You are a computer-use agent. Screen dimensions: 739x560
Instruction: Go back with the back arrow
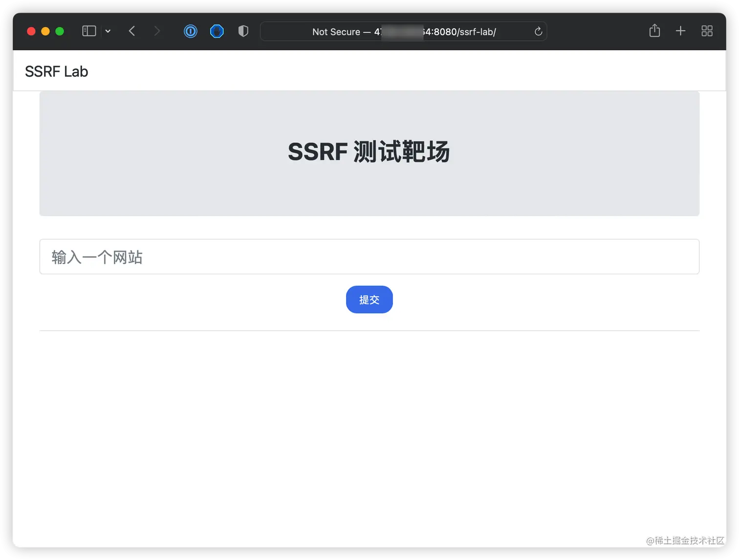tap(132, 31)
